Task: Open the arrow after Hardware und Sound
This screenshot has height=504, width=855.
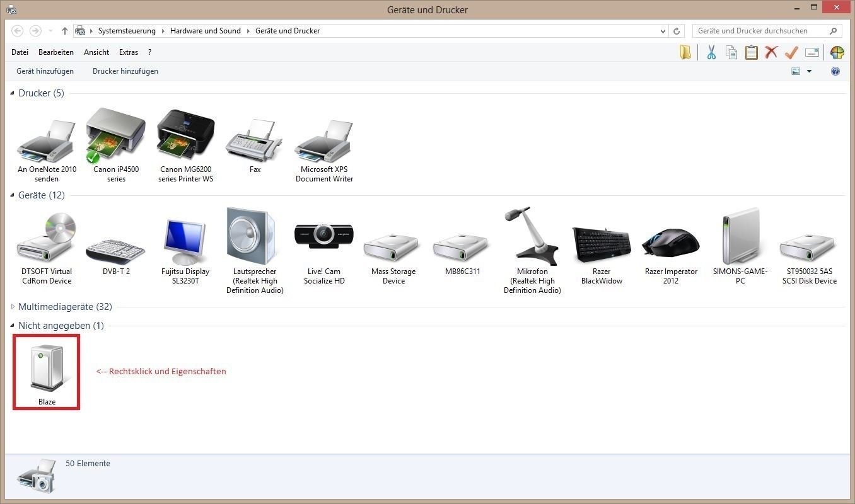Action: pyautogui.click(x=248, y=31)
